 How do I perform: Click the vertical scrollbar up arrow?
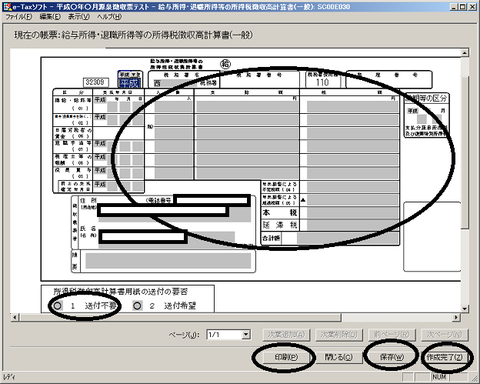pos(465,53)
